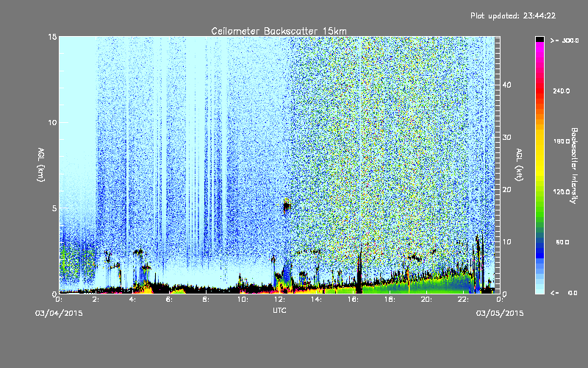The height and width of the screenshot is (368, 588).
Task: Click the '10:' hour tick on the UTC axis
Action: pyautogui.click(x=243, y=300)
